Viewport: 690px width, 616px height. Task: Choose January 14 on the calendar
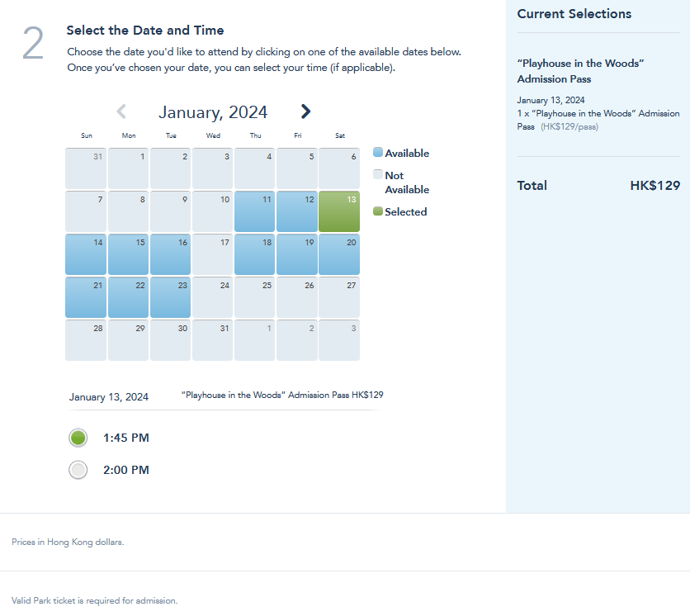click(86, 254)
